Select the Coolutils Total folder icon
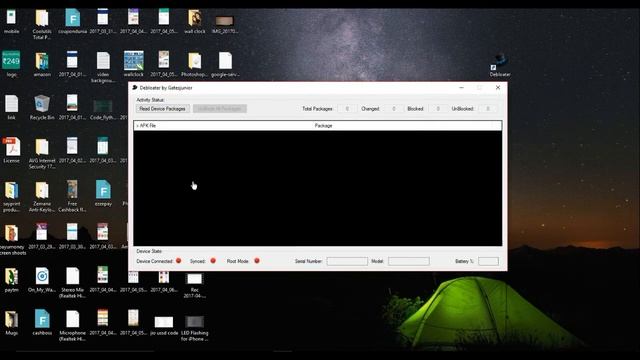Viewport: 640px width, 360px height. [x=42, y=24]
